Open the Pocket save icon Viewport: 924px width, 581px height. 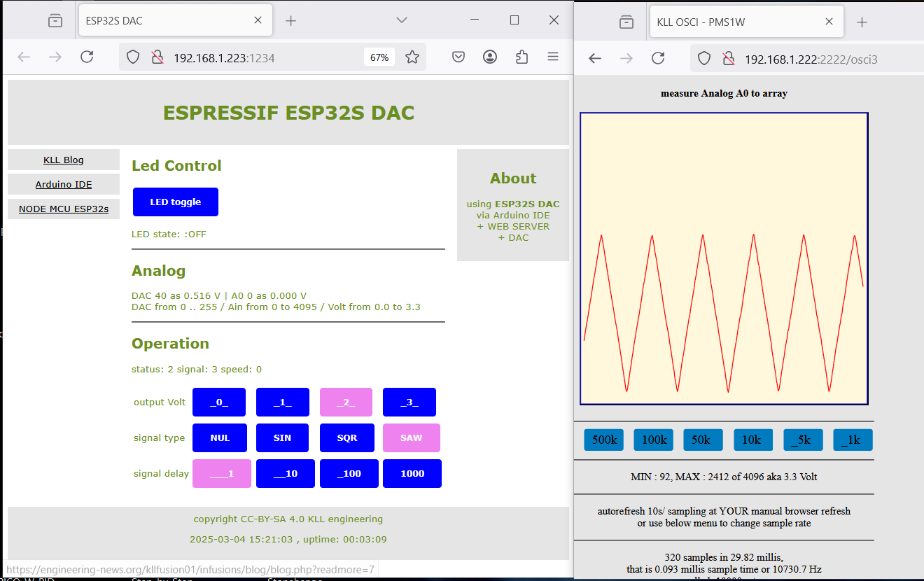458,57
